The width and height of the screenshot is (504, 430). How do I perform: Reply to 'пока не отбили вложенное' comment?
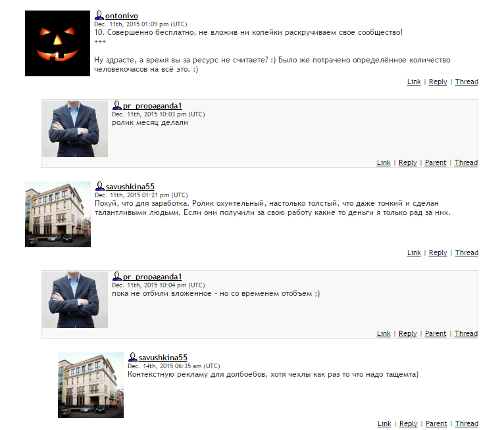[407, 333]
